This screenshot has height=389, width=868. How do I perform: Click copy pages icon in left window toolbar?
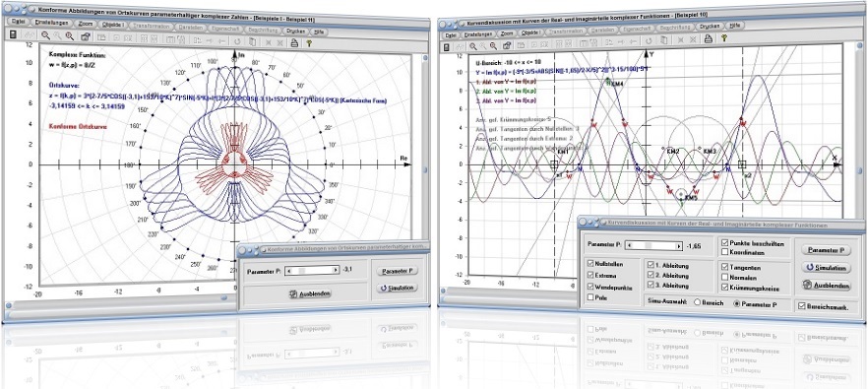[252, 41]
